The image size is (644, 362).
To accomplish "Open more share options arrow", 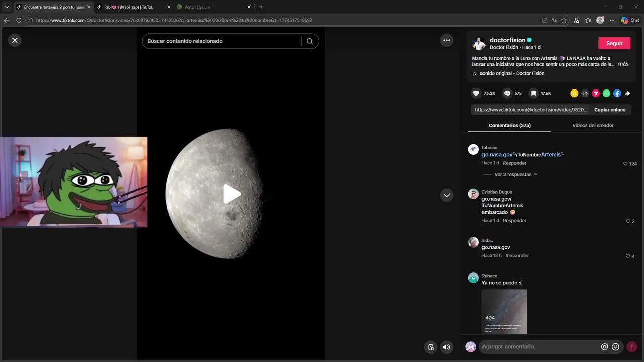I will click(627, 93).
